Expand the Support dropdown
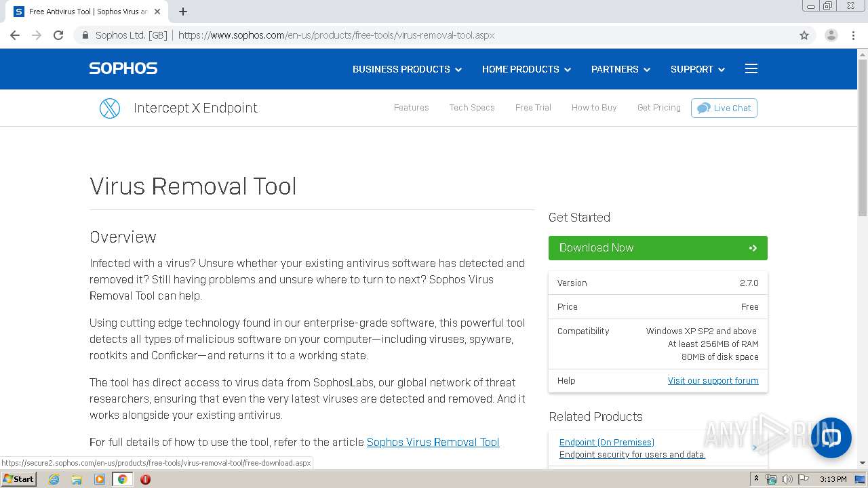The height and width of the screenshot is (488, 868). (x=698, y=69)
